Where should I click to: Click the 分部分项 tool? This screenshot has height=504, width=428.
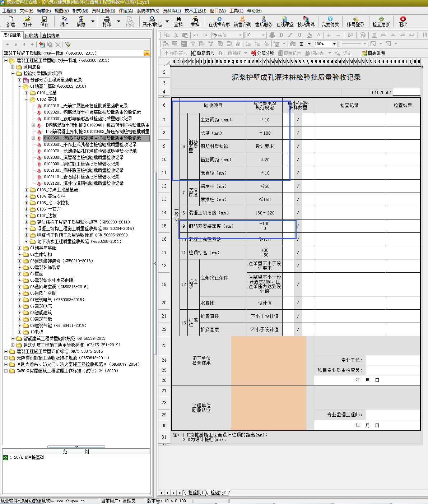pyautogui.click(x=262, y=53)
